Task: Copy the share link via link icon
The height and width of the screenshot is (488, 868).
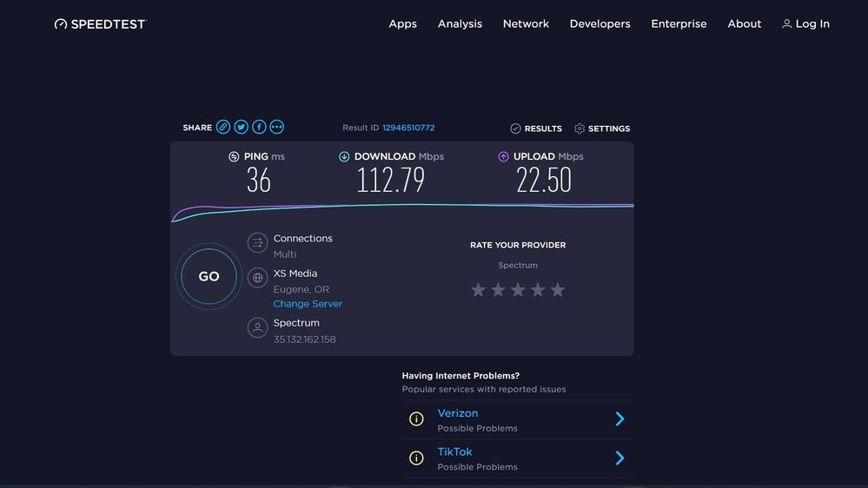Action: [x=223, y=127]
